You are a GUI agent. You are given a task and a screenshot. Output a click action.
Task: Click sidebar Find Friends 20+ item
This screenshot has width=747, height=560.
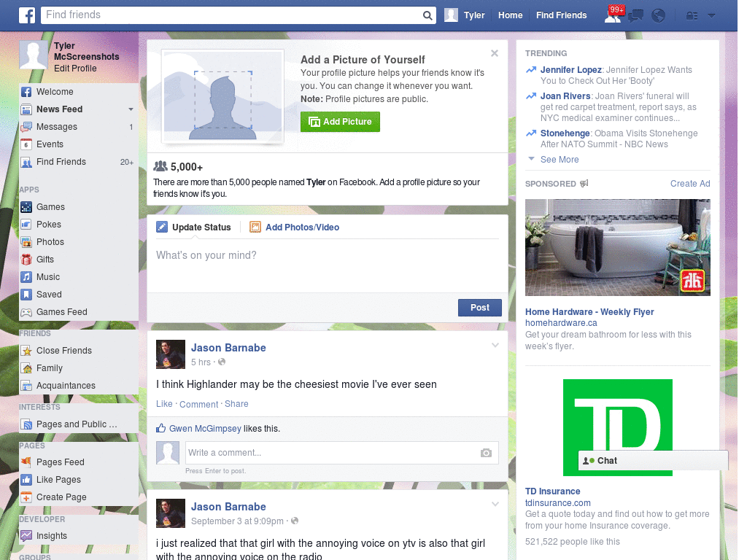tap(79, 162)
